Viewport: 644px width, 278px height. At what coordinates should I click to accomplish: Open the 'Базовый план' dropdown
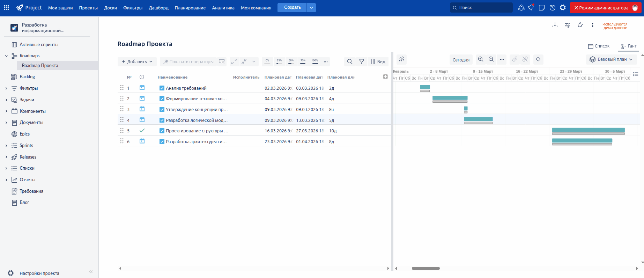click(x=611, y=59)
